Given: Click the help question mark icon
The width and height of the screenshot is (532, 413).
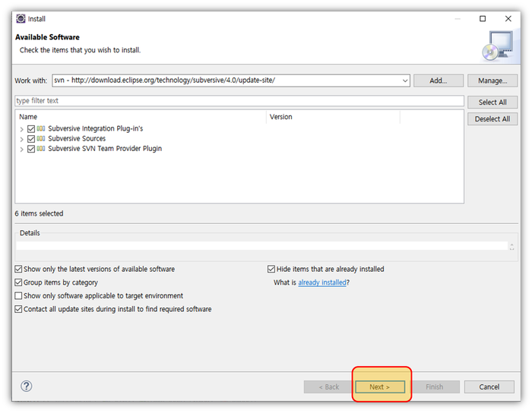Looking at the screenshot, I should coord(27,386).
